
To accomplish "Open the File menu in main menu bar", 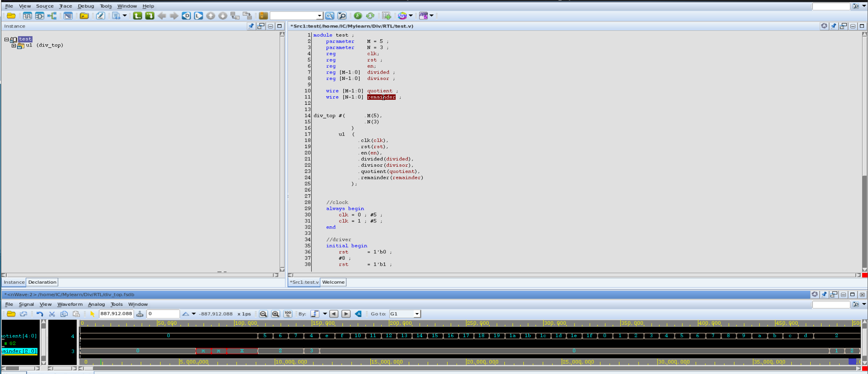I will [x=9, y=6].
